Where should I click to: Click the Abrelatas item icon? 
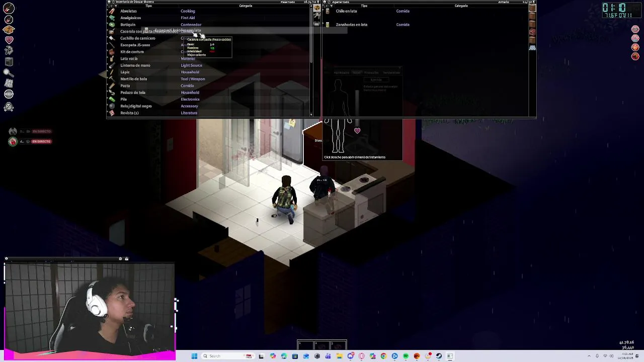[112, 11]
